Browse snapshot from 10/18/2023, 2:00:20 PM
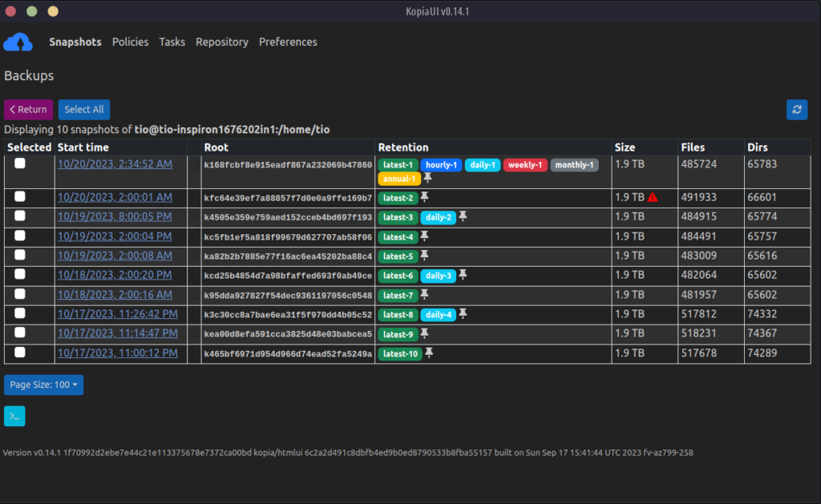The height and width of the screenshot is (504, 821). (115, 276)
